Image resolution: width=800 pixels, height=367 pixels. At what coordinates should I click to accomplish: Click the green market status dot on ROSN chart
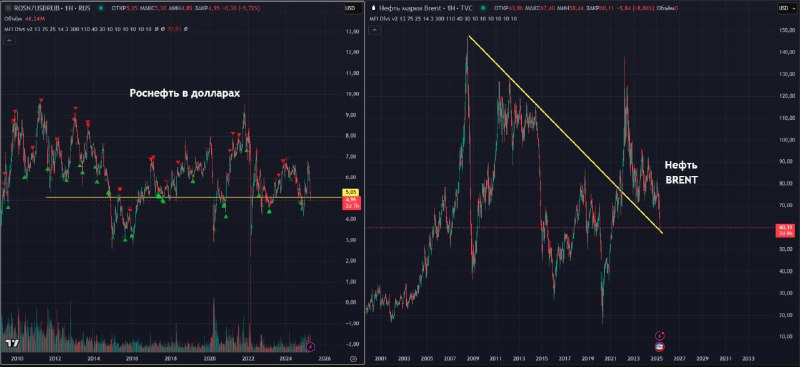point(102,8)
